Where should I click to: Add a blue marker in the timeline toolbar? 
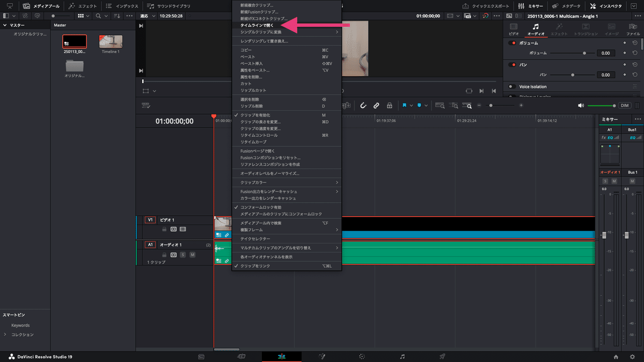pyautogui.click(x=419, y=106)
